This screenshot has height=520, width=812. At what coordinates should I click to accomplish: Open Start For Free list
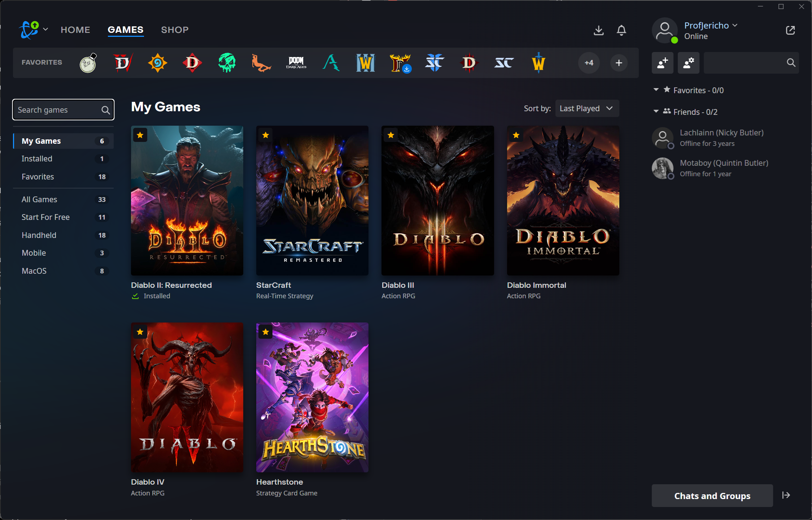pos(63,217)
